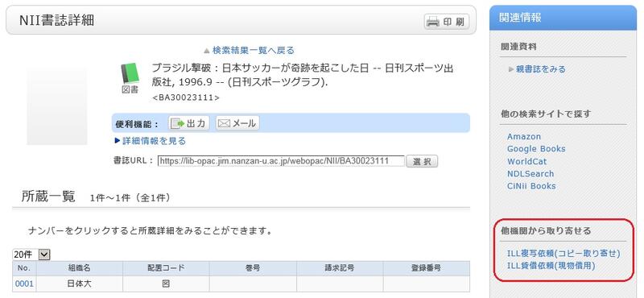Click the 図 location code cell

(x=166, y=284)
